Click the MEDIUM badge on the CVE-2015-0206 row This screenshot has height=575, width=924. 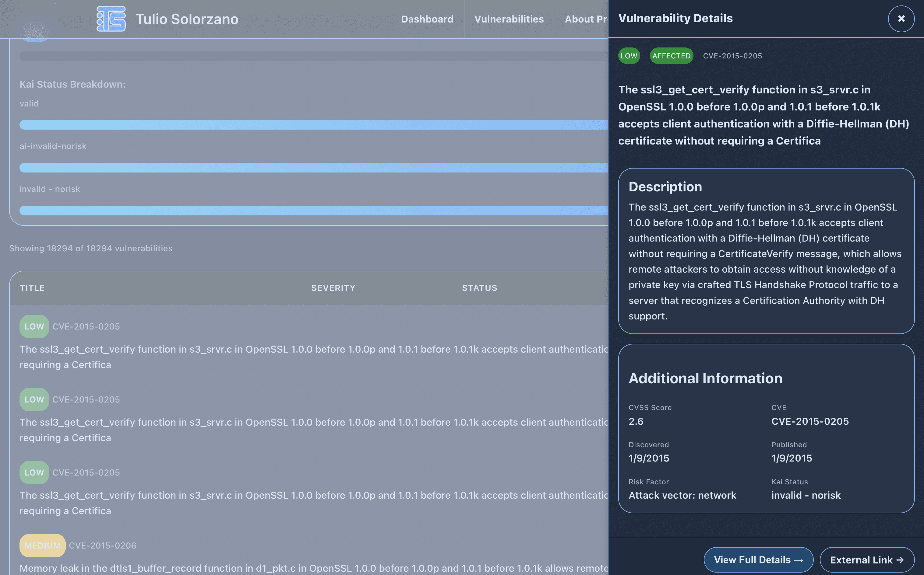(42, 545)
